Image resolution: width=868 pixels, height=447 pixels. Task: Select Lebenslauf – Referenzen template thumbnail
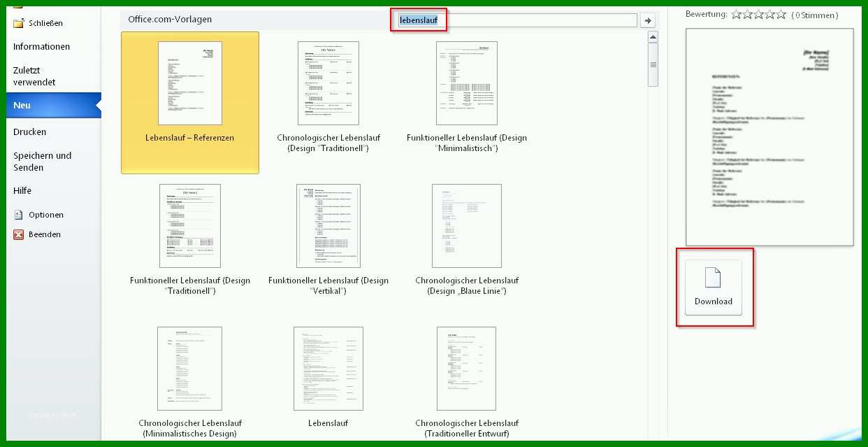point(190,83)
